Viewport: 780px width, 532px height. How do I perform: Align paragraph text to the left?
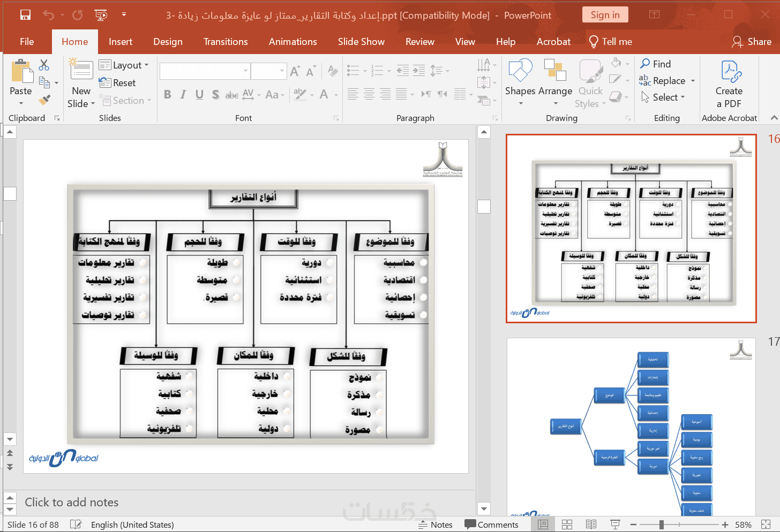pyautogui.click(x=353, y=94)
